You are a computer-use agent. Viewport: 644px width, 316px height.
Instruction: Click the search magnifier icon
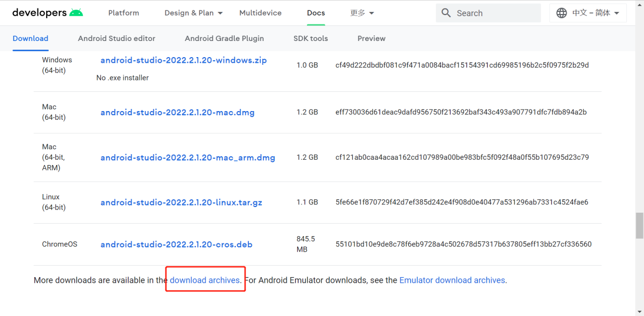point(446,13)
